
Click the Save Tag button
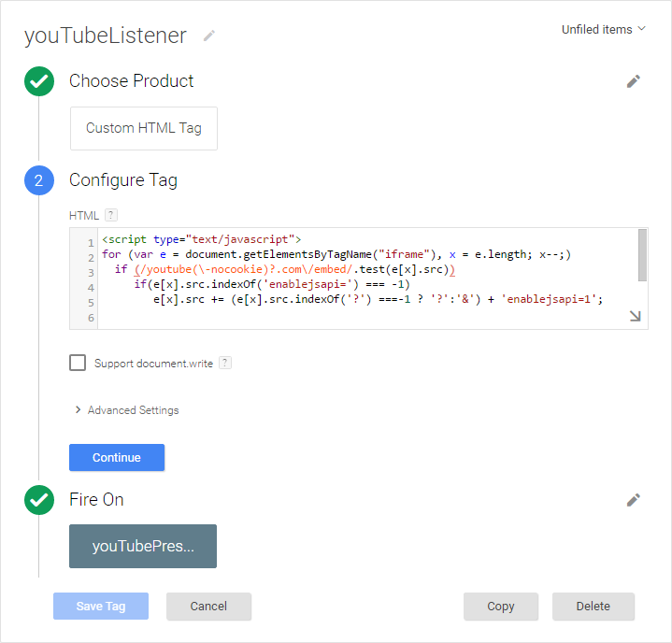pos(101,607)
